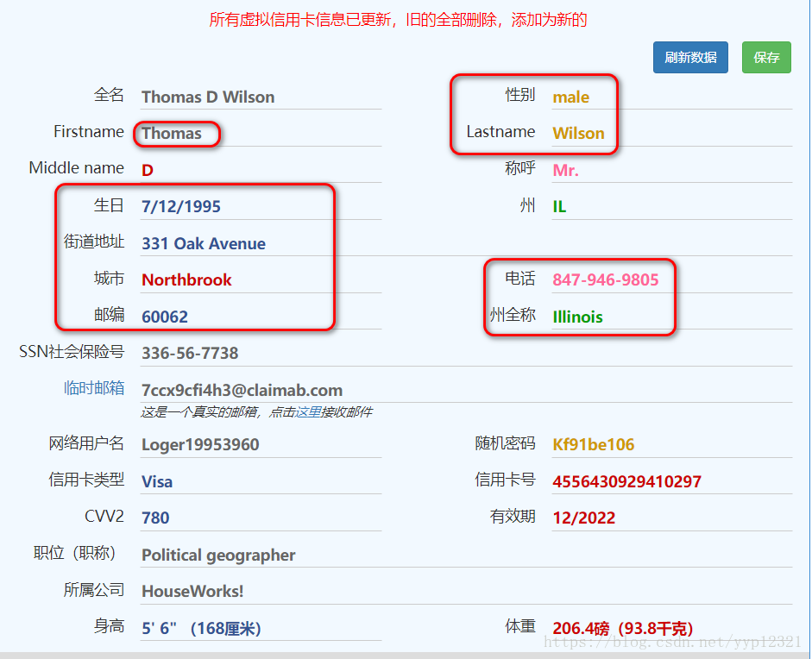The width and height of the screenshot is (812, 659).
Task: Click the green 保存 save button
Action: click(766, 58)
